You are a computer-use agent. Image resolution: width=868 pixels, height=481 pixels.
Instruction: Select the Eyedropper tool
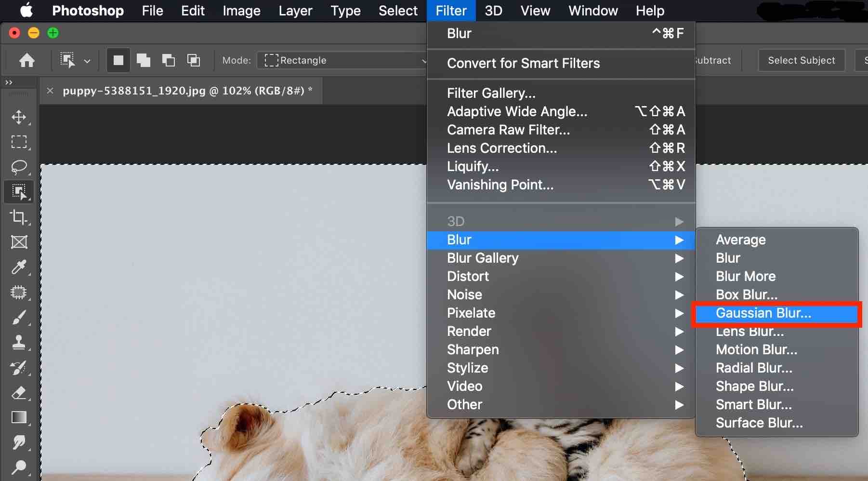(x=19, y=267)
